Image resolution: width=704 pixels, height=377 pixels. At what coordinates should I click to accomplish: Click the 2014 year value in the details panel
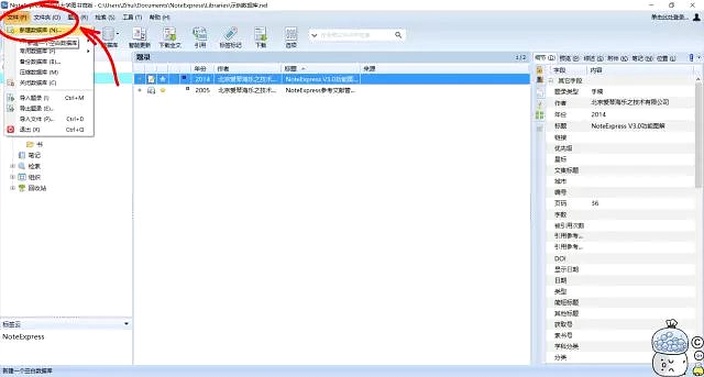[598, 114]
